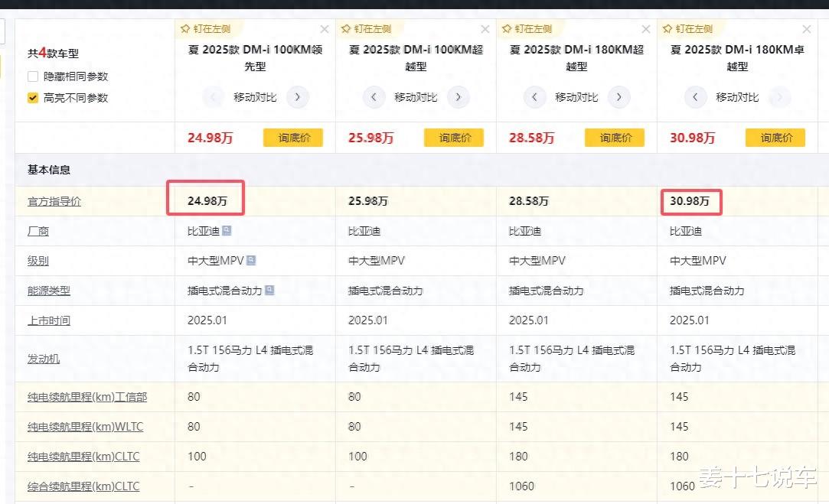Pin the 180KM卓越型 column to left

pyautogui.click(x=687, y=29)
